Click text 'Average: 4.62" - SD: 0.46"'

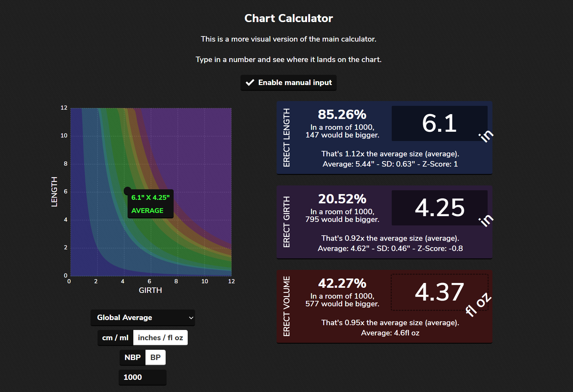[x=364, y=248]
